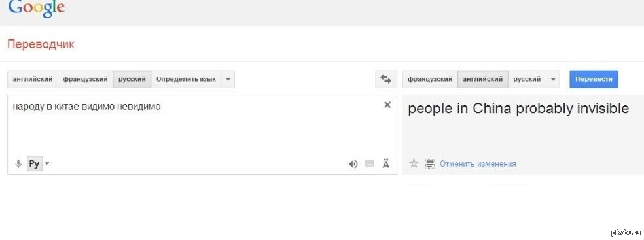
Task: Expand the target language dropdown arrow
Action: click(x=553, y=80)
